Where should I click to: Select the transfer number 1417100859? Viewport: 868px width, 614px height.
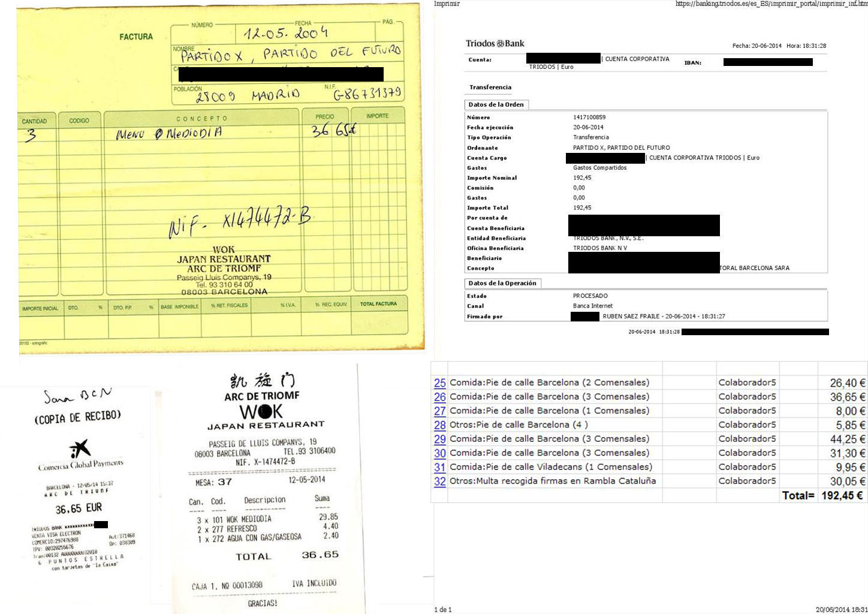589,118
